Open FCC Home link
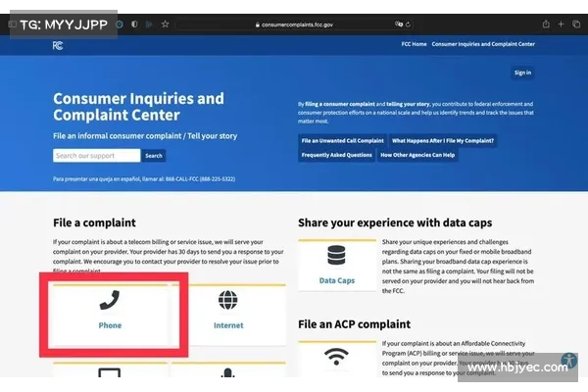The height and width of the screenshot is (392, 588). click(x=414, y=44)
